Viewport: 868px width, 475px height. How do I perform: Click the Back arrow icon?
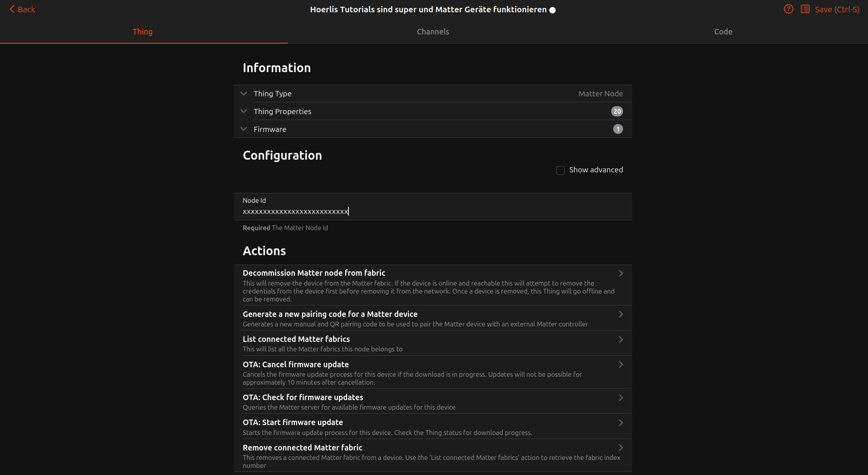pyautogui.click(x=12, y=9)
